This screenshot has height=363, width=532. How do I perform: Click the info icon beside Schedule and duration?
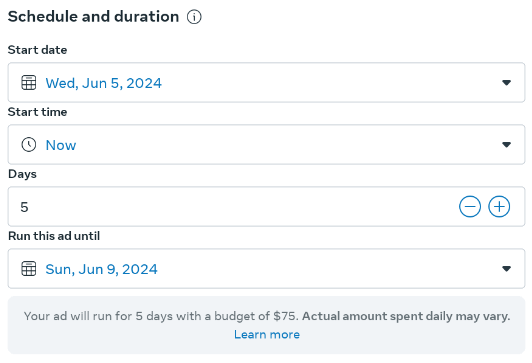[194, 17]
